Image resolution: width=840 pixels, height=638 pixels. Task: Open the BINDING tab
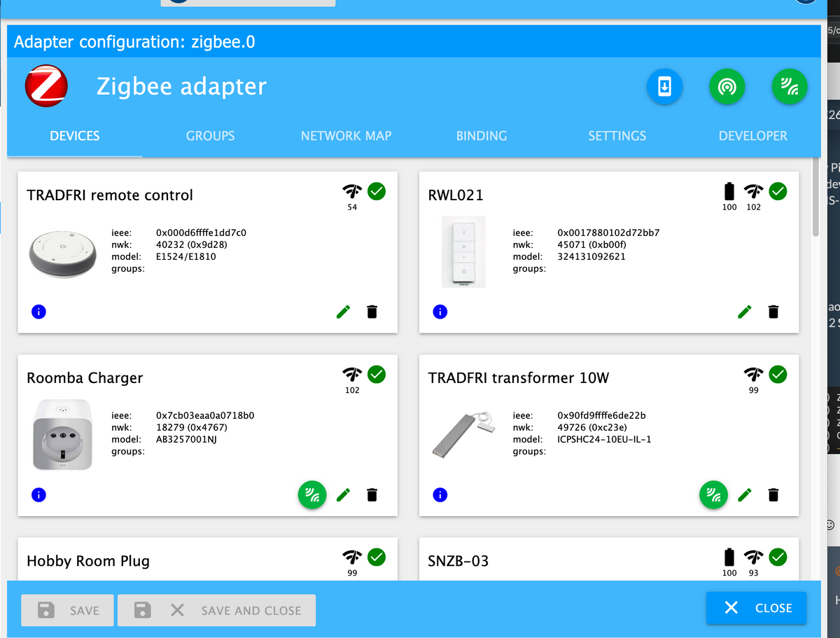tap(482, 136)
